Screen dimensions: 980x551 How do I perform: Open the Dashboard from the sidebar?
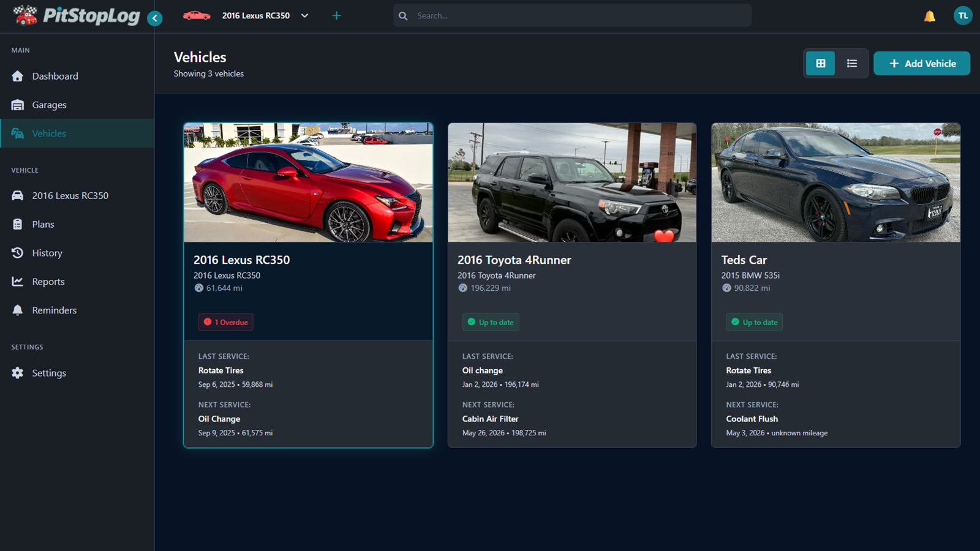click(55, 76)
